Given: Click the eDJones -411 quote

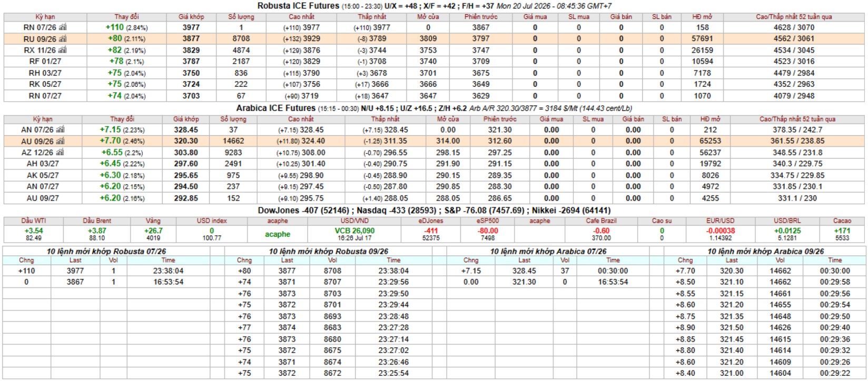Looking at the screenshot, I should [x=431, y=231].
